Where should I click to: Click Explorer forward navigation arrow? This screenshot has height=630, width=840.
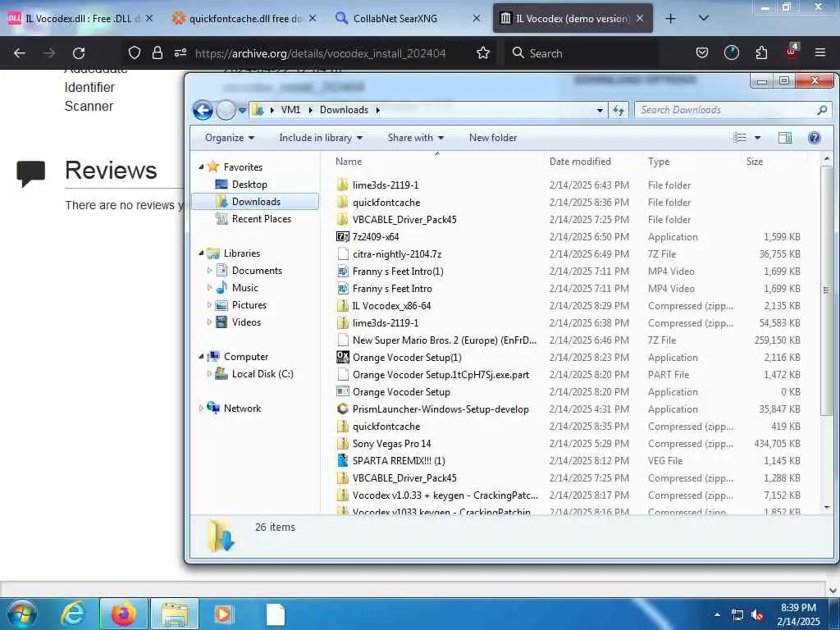(226, 111)
